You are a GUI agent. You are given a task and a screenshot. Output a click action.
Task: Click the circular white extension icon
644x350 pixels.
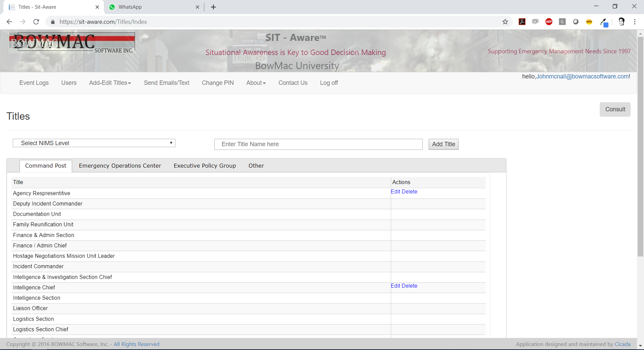(576, 22)
